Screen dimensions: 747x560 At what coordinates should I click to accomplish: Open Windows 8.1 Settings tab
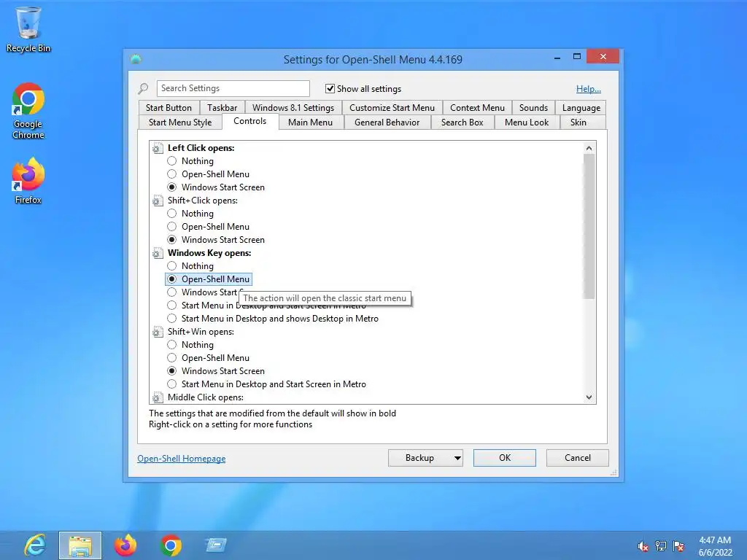pyautogui.click(x=293, y=108)
